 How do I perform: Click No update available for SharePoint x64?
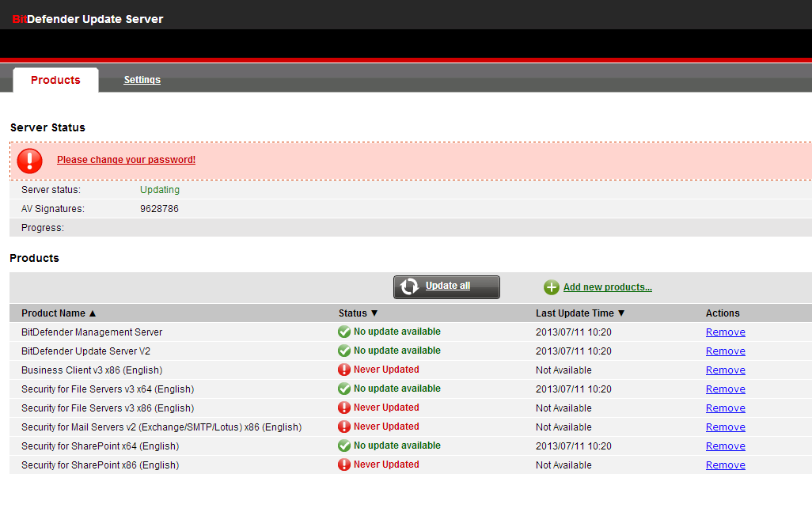(x=397, y=446)
